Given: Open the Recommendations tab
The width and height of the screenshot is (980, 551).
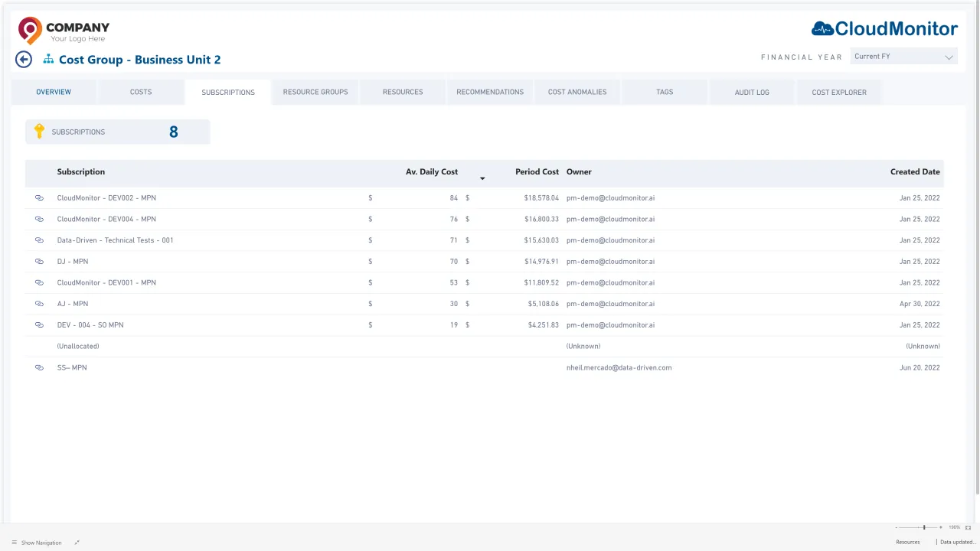Looking at the screenshot, I should [490, 92].
